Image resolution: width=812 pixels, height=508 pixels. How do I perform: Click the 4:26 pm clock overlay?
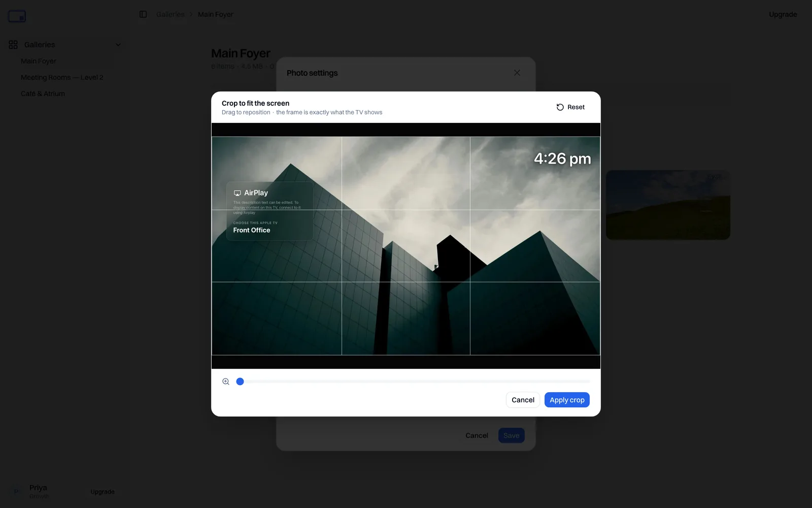coord(562,158)
